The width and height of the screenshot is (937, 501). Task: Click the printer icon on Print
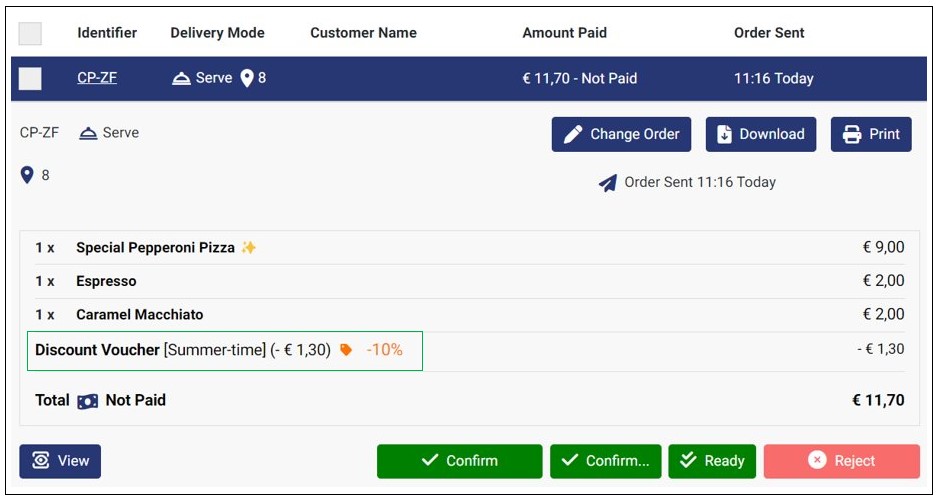[x=852, y=135]
